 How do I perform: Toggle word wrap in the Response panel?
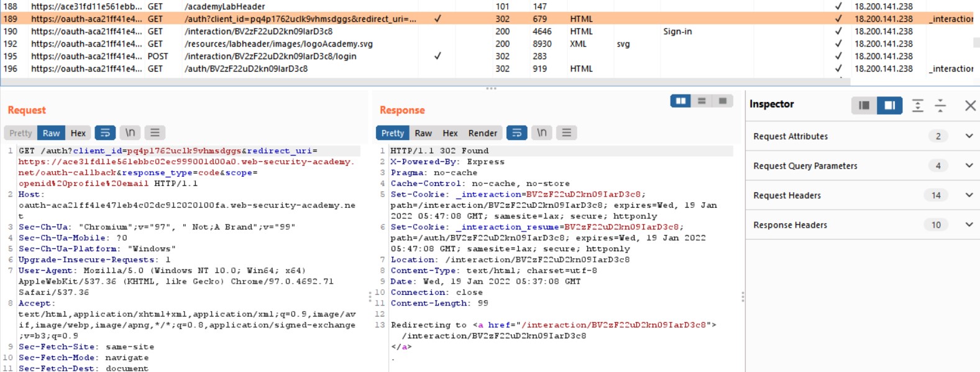pos(517,133)
